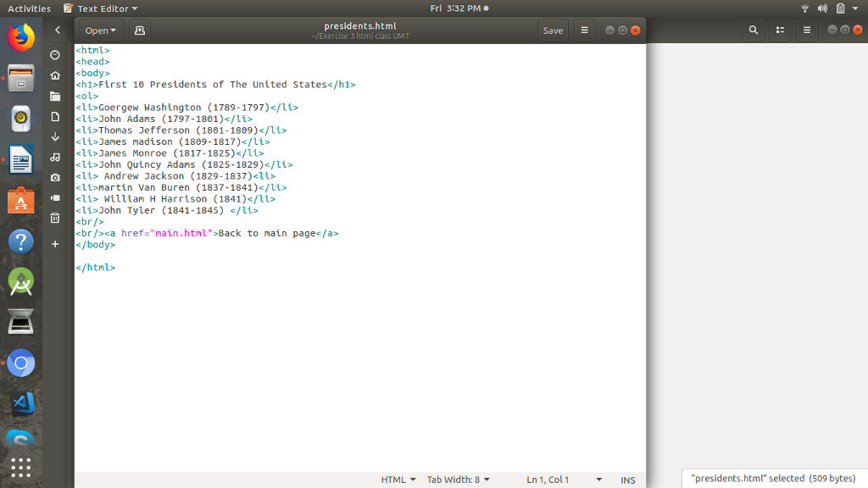Open the Downloads sidebar icon
This screenshot has height=488, width=868.
click(x=55, y=137)
